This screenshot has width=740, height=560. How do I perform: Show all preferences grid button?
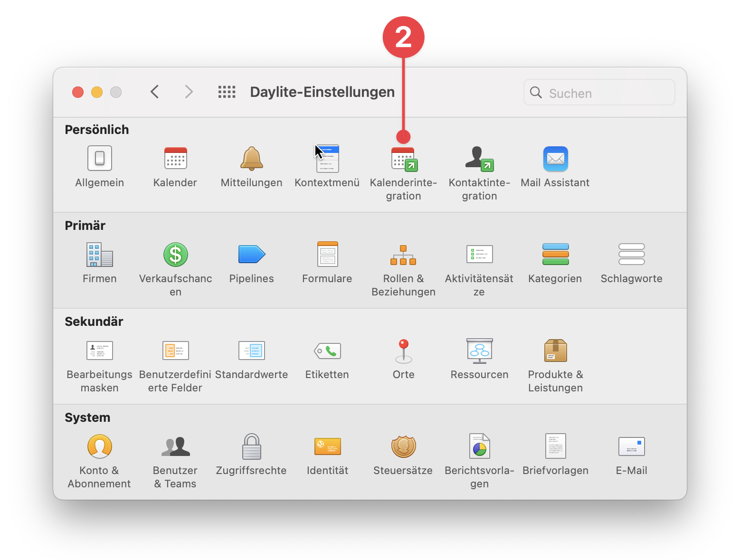[227, 92]
